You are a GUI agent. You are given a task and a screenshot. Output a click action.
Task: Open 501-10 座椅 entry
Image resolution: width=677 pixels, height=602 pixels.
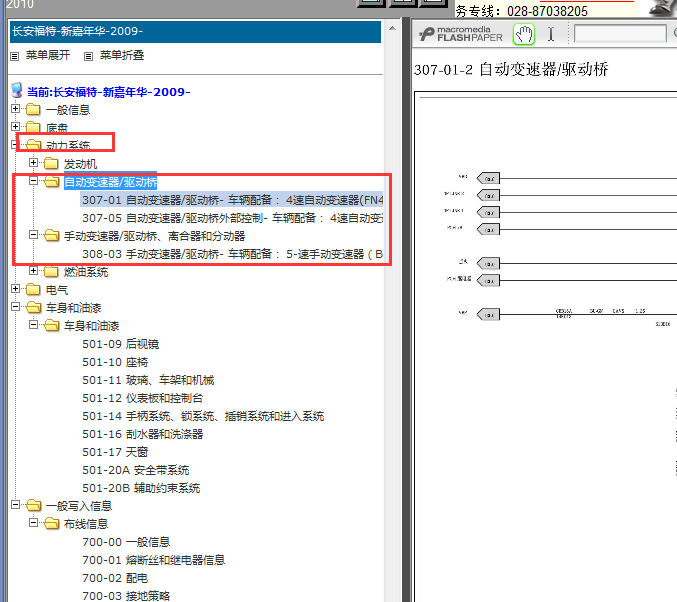(115, 362)
